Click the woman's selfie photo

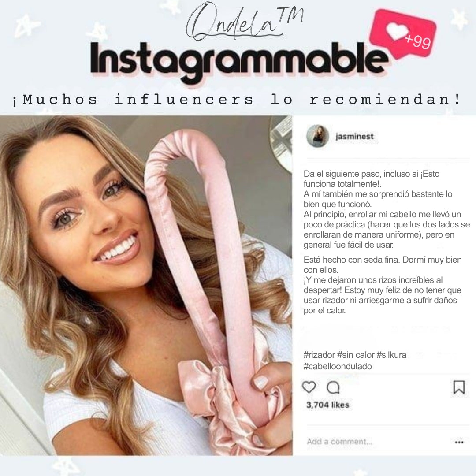[x=146, y=285]
